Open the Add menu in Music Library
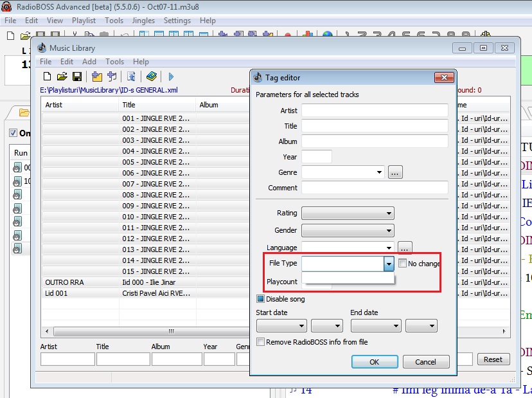Viewport: 532px width, 398px height. pyautogui.click(x=89, y=62)
